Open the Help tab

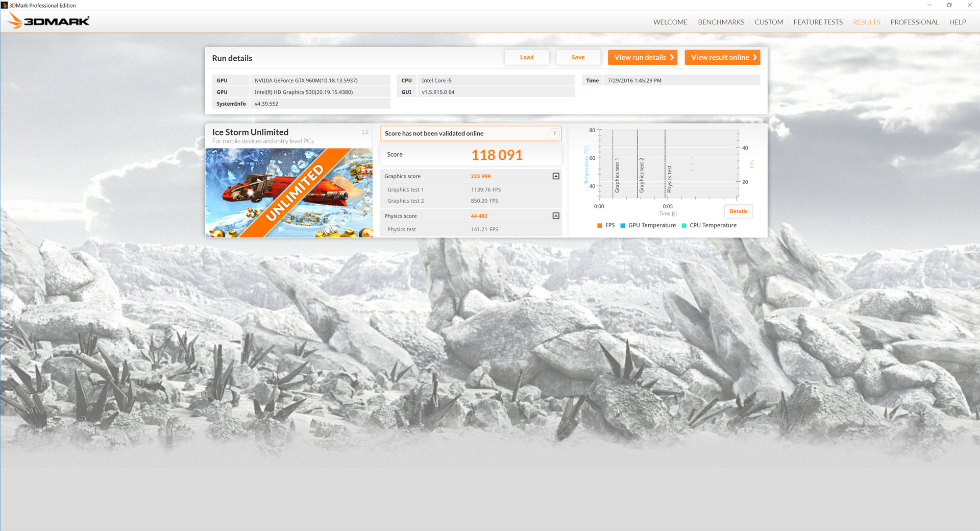(958, 22)
